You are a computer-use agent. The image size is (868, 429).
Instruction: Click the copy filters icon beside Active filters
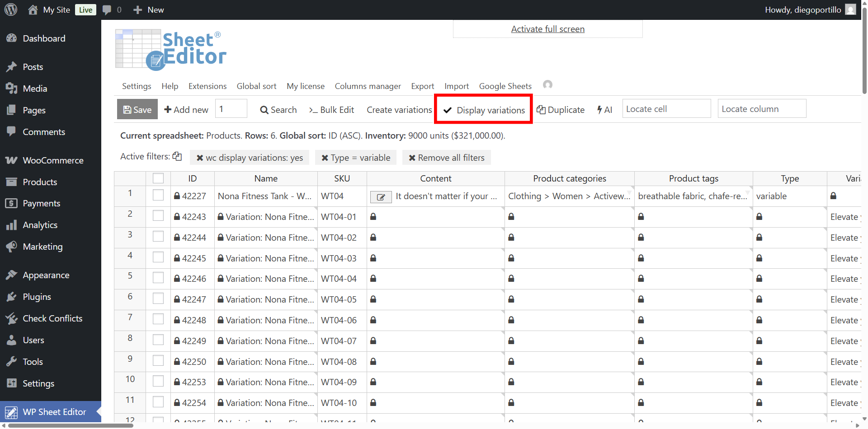pos(177,156)
